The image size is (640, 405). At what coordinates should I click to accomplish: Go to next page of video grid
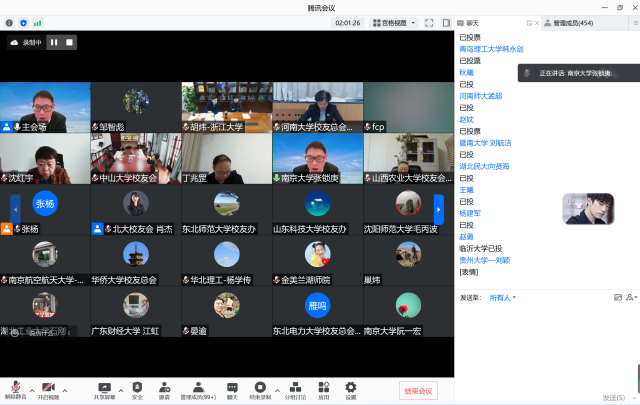click(438, 209)
